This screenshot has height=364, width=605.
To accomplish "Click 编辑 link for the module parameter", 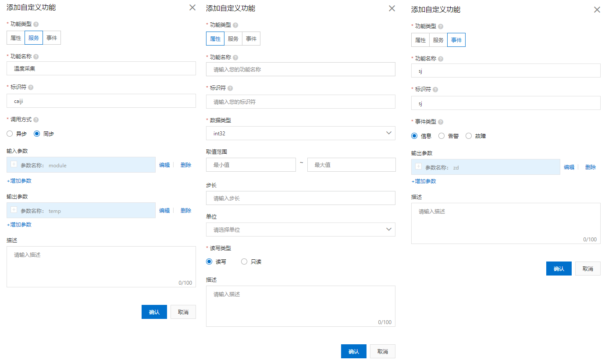I will (x=164, y=165).
